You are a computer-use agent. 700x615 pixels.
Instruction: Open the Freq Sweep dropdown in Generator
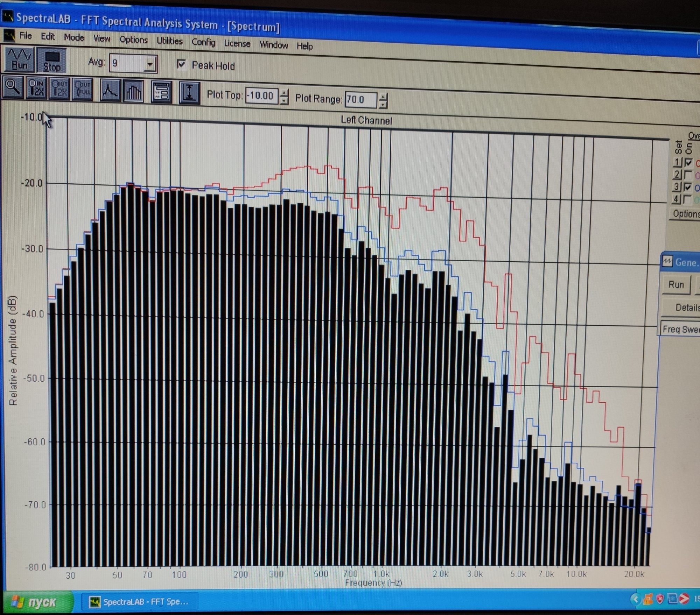click(x=680, y=329)
